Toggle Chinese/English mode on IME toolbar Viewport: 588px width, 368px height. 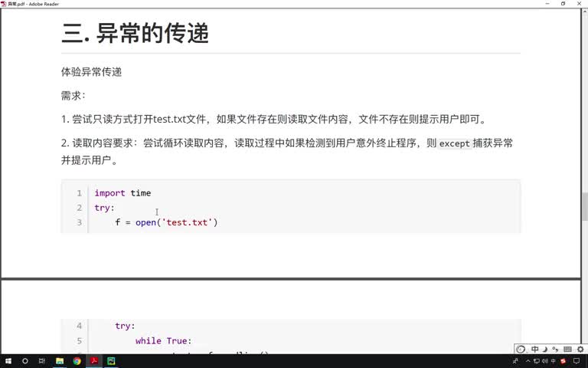pos(534,349)
